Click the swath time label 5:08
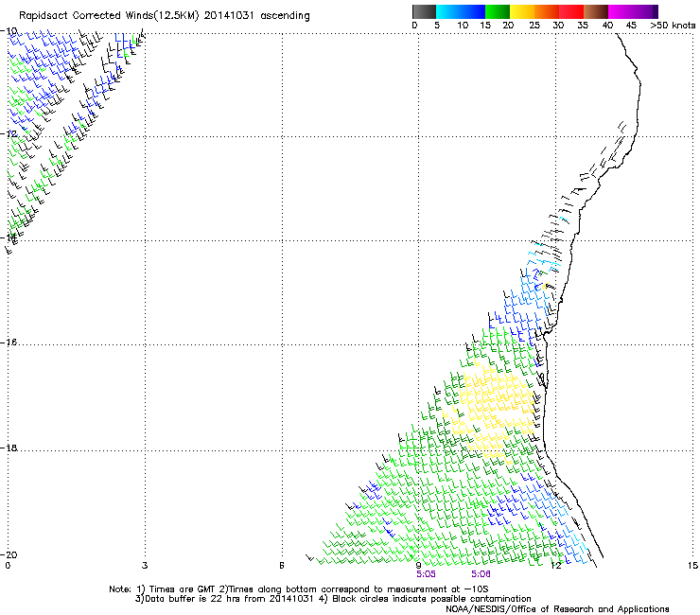This screenshot has height=615, width=700. pyautogui.click(x=481, y=574)
